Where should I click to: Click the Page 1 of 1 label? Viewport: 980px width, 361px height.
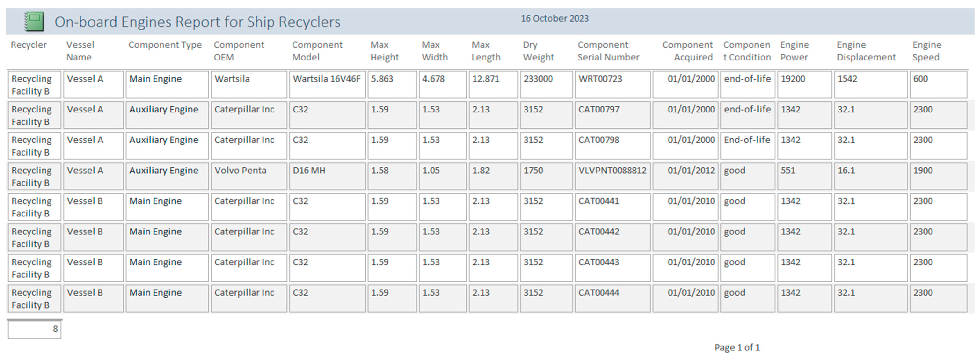click(737, 347)
